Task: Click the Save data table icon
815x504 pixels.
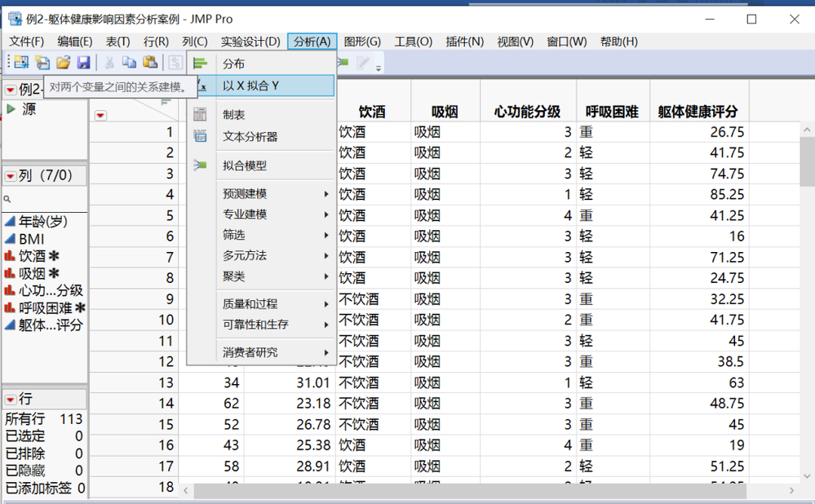Action: [x=85, y=62]
